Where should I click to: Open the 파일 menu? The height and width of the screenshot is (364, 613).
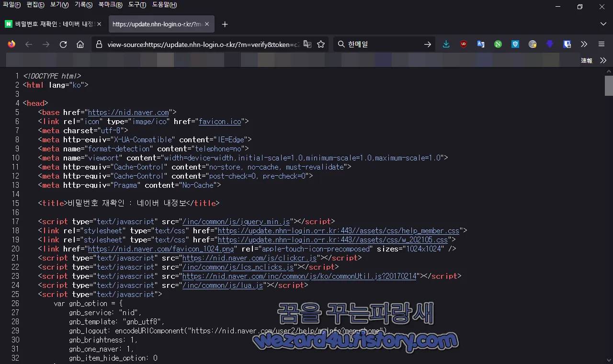point(12,5)
